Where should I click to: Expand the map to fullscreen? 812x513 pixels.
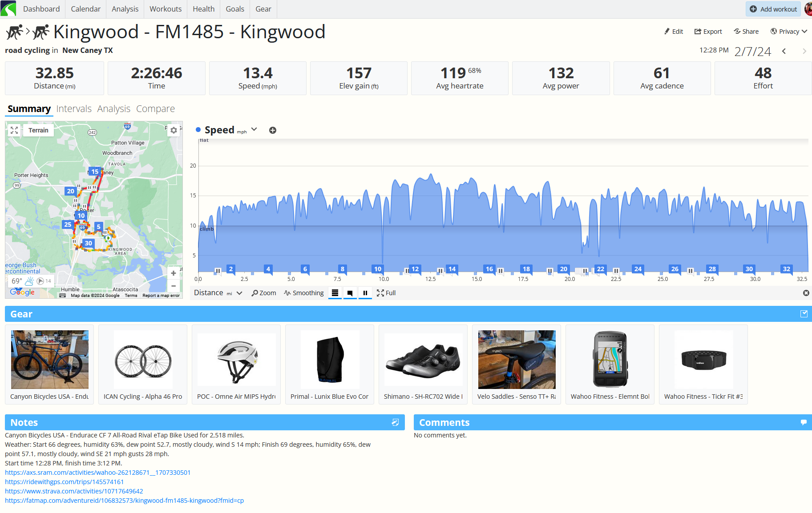(14, 130)
